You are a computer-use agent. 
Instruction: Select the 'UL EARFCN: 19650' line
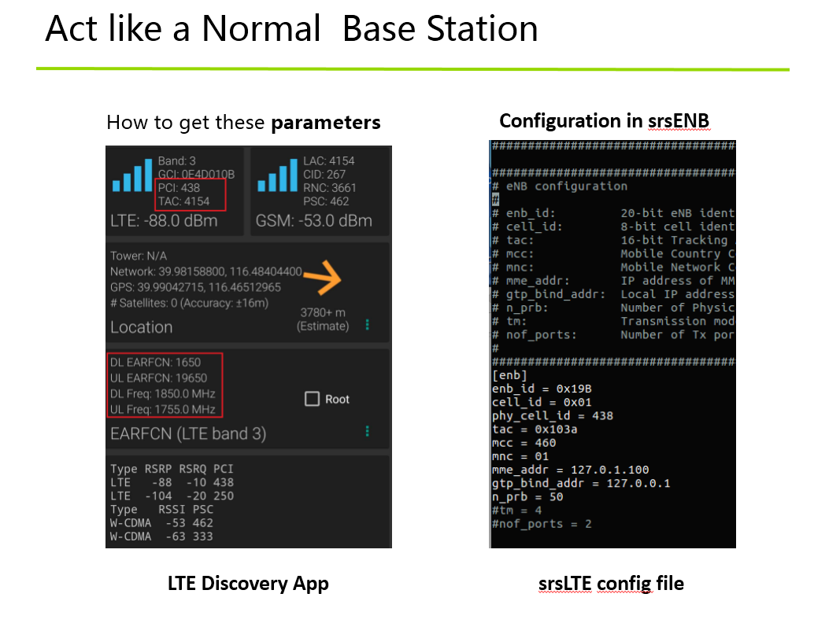point(158,378)
